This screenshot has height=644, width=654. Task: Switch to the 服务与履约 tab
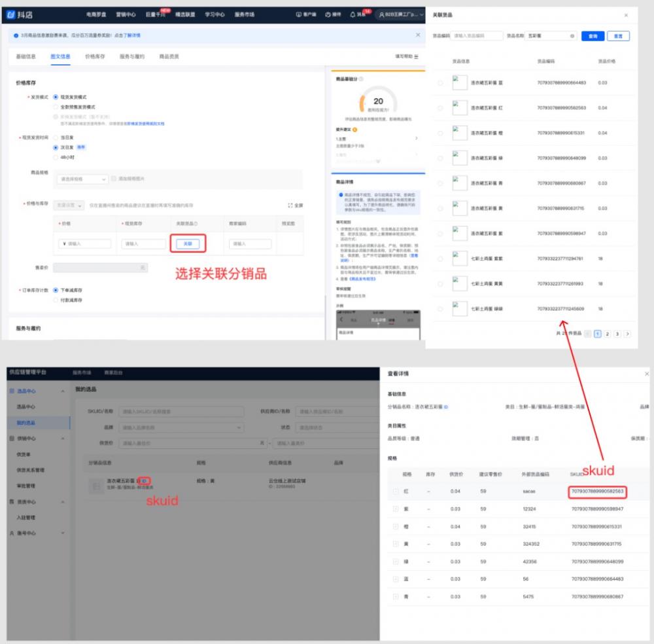132,56
